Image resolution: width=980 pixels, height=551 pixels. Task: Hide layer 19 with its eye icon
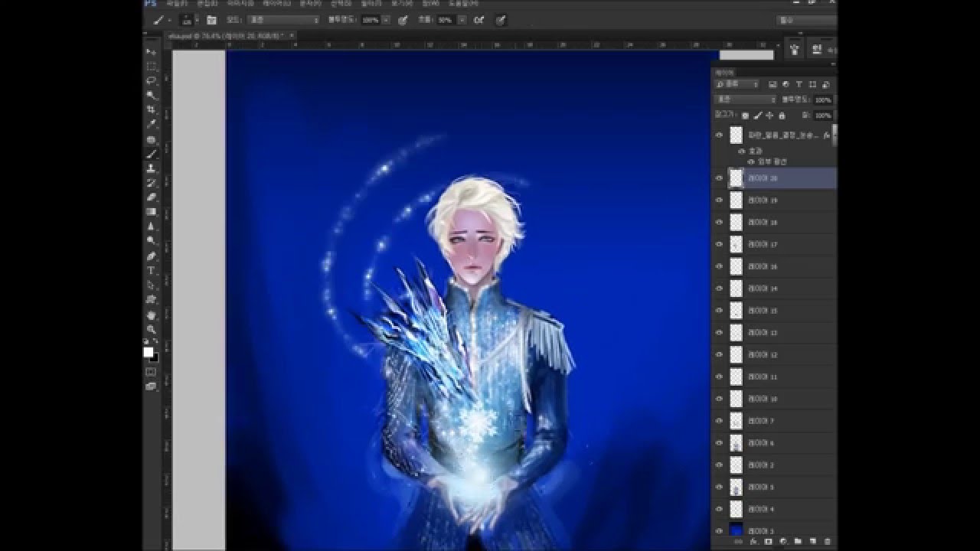[x=719, y=201]
